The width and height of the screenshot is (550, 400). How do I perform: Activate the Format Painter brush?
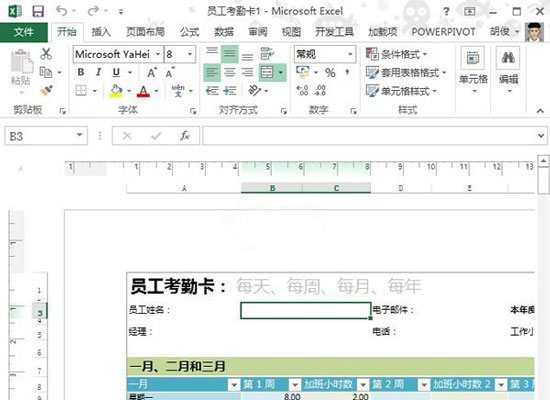(x=46, y=91)
